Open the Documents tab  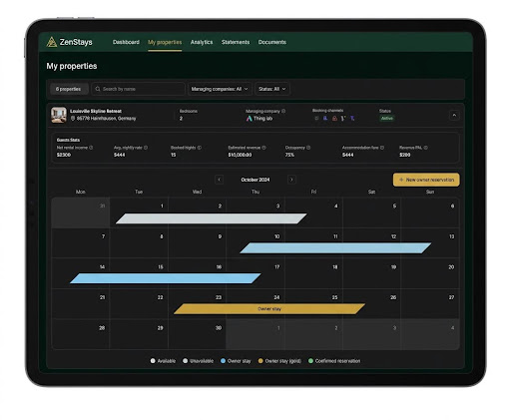click(272, 42)
